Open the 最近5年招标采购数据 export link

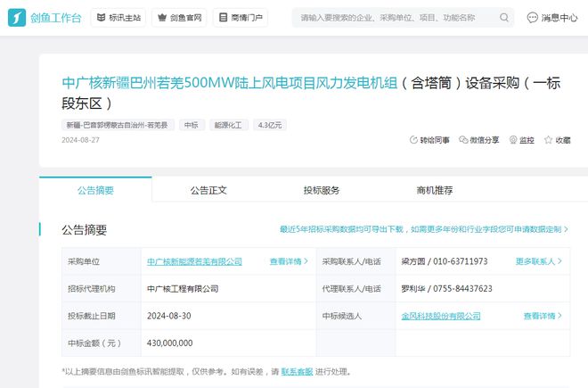coord(424,229)
